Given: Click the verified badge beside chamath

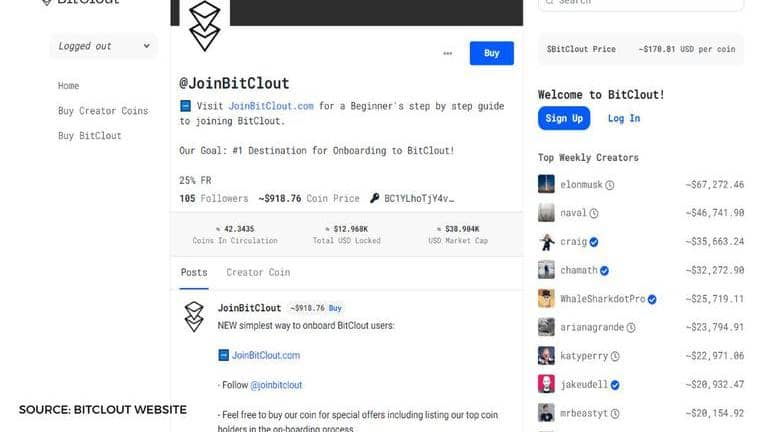Looking at the screenshot, I should pyautogui.click(x=604, y=270).
